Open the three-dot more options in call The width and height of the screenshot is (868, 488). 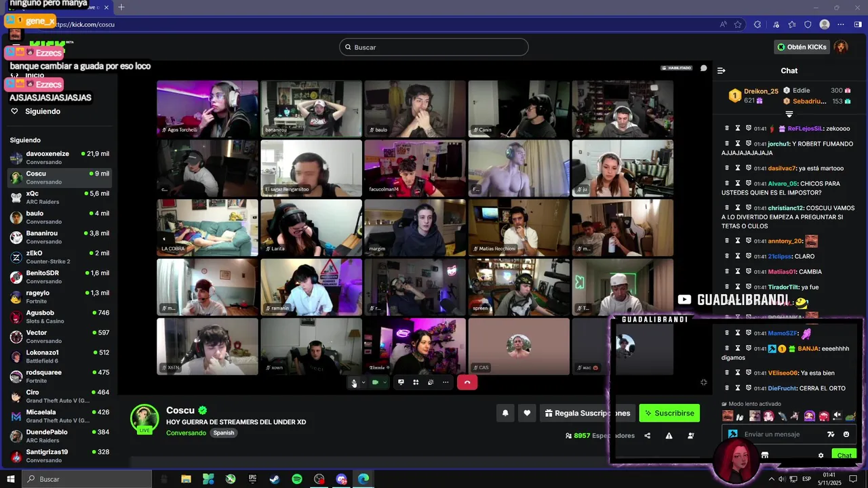(446, 382)
